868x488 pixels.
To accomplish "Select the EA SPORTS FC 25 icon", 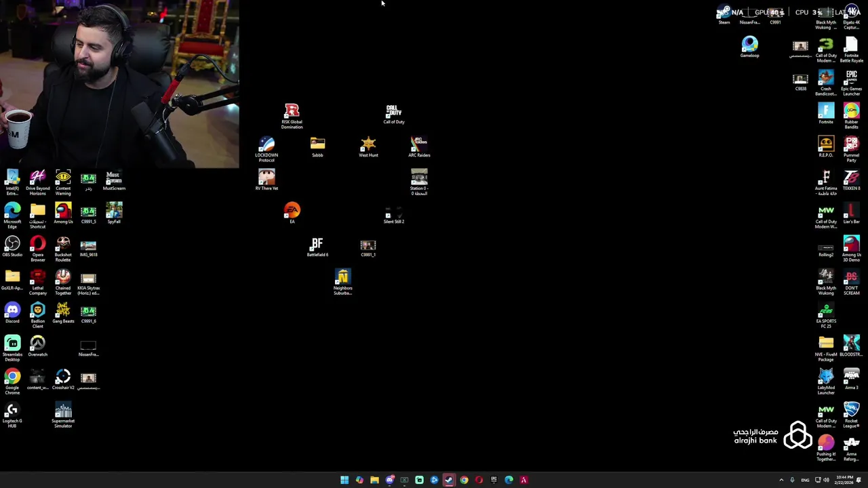I will [x=826, y=316].
